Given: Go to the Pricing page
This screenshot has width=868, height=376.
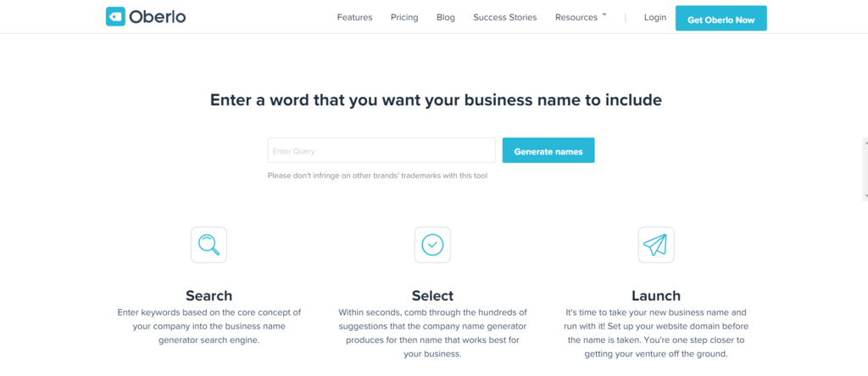Looking at the screenshot, I should click(404, 18).
